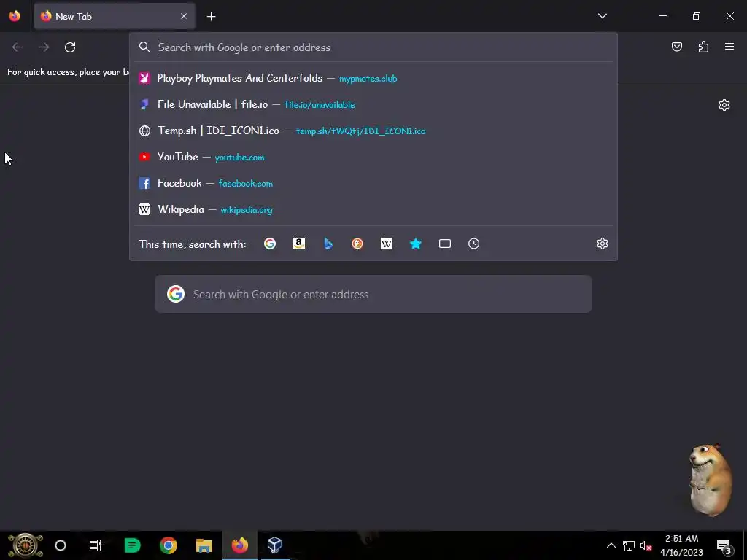Open the green notes app on taskbar

pos(132,545)
